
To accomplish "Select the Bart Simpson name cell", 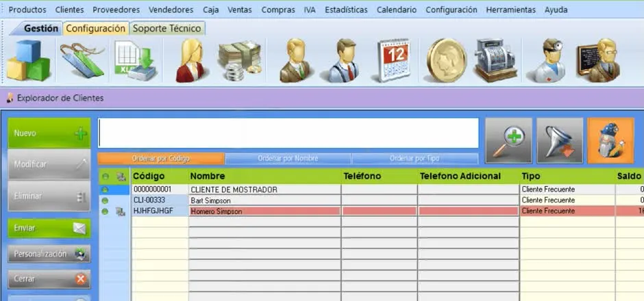I will [x=265, y=200].
